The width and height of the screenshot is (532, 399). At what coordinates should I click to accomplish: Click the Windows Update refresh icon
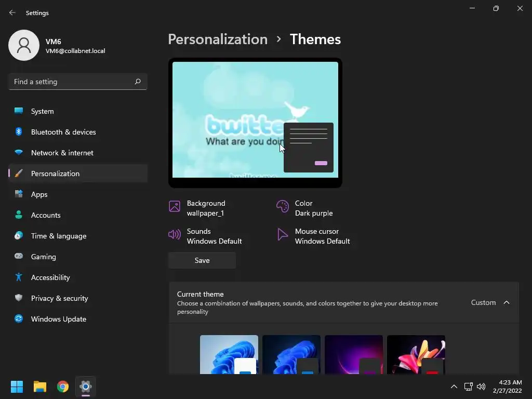tap(19, 318)
